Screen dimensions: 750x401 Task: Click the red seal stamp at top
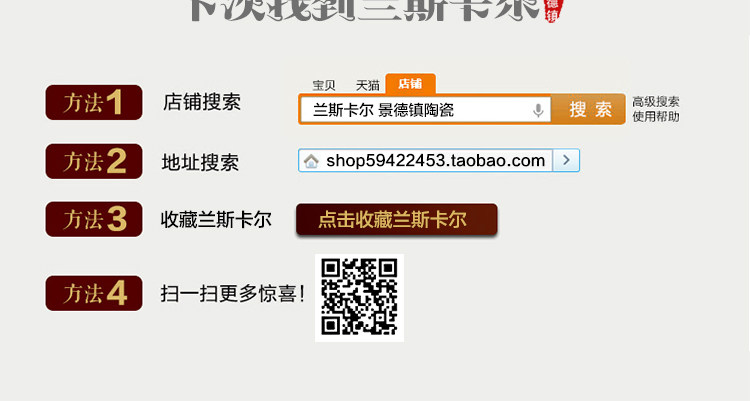tap(553, 11)
